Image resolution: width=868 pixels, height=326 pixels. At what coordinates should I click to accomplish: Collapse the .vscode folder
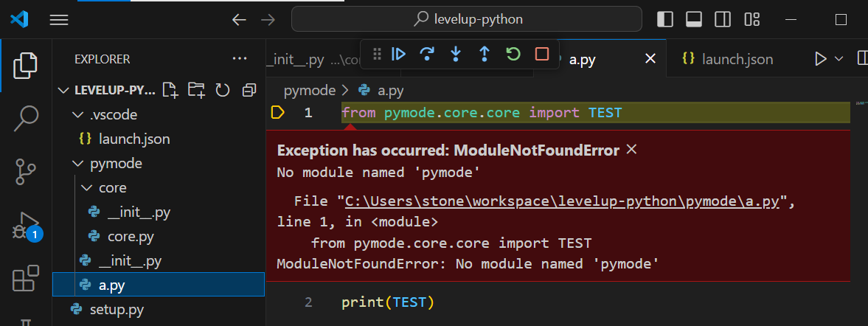tap(77, 115)
